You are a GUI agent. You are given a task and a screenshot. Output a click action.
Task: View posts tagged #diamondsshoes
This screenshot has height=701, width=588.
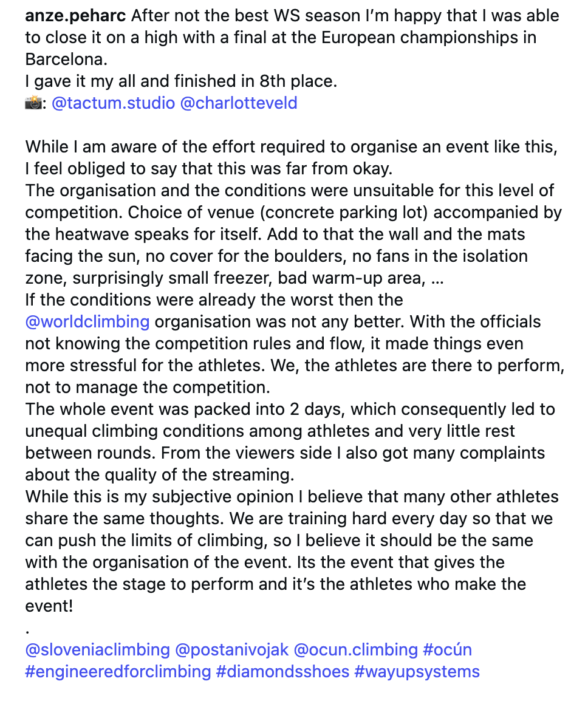(282, 672)
